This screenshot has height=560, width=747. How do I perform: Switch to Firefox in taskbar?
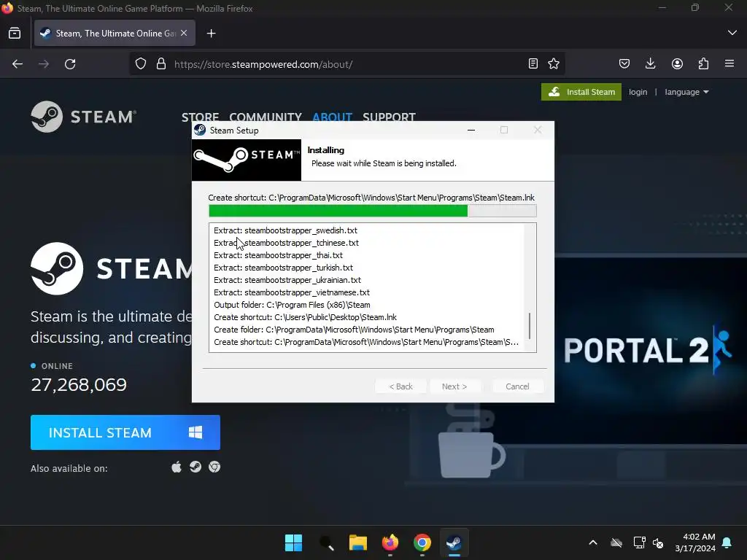coord(390,542)
